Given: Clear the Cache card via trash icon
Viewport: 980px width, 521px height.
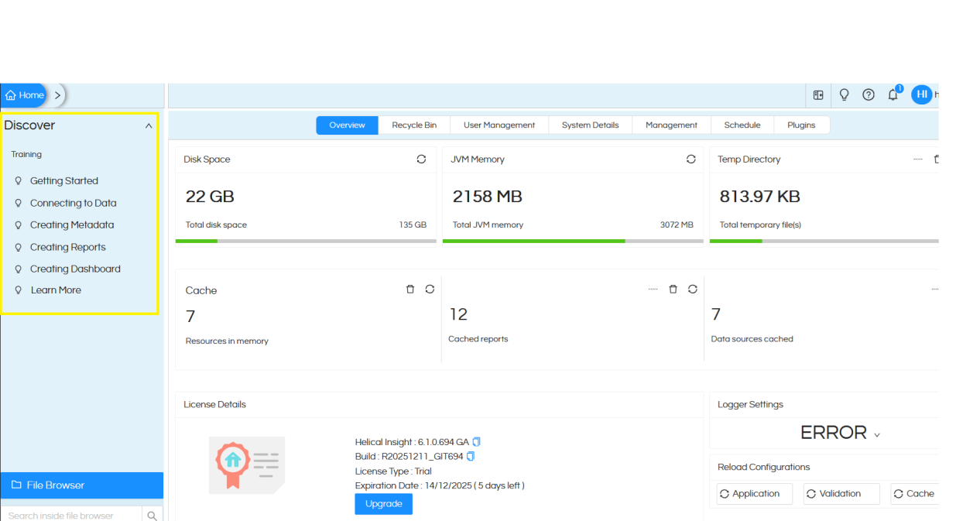Looking at the screenshot, I should tap(409, 289).
